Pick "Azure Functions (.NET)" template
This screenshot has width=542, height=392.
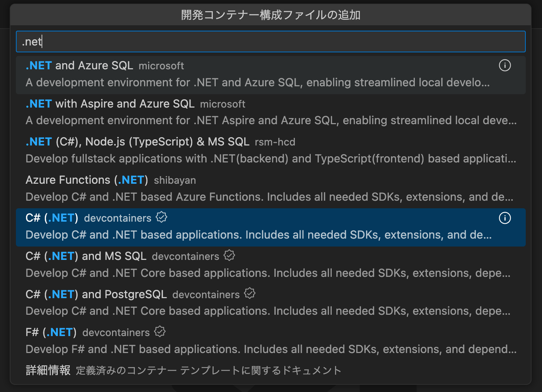tap(271, 189)
